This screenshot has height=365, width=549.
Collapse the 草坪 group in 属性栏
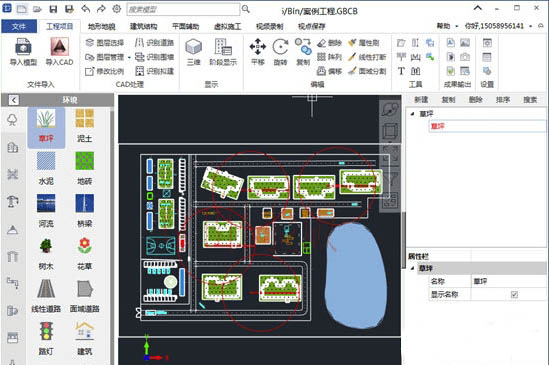[x=412, y=268]
